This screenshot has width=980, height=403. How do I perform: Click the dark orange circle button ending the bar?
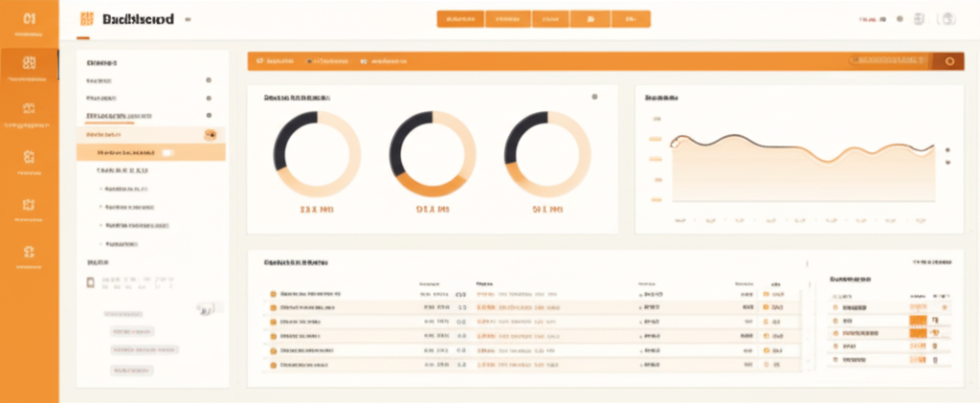coord(950,61)
